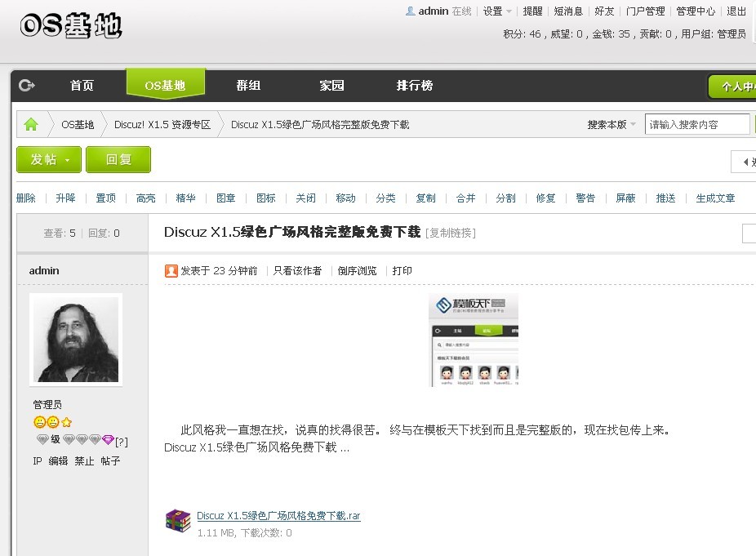756x556 pixels.
Task: Click Discuz! X1.5 资源专区 breadcrumb link
Action: click(x=162, y=124)
